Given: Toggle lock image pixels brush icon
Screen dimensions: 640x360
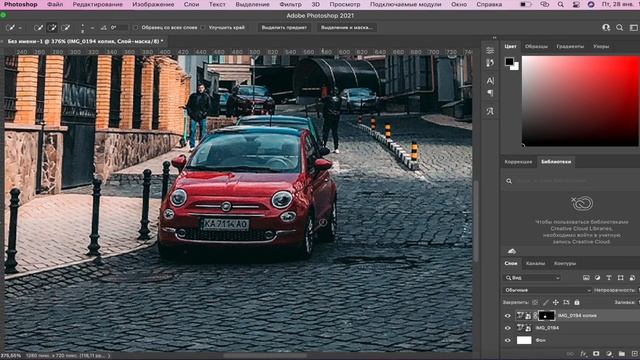Looking at the screenshot, I should point(546,302).
